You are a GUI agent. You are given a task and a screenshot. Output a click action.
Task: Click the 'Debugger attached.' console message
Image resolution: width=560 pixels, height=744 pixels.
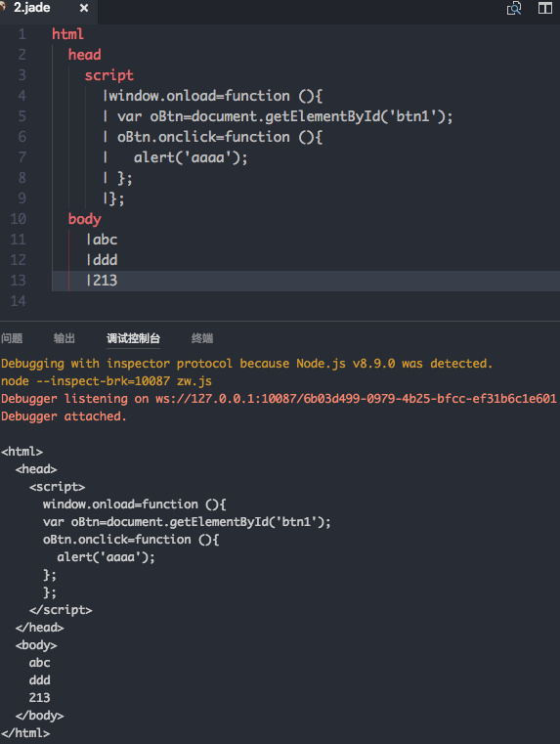tap(64, 416)
